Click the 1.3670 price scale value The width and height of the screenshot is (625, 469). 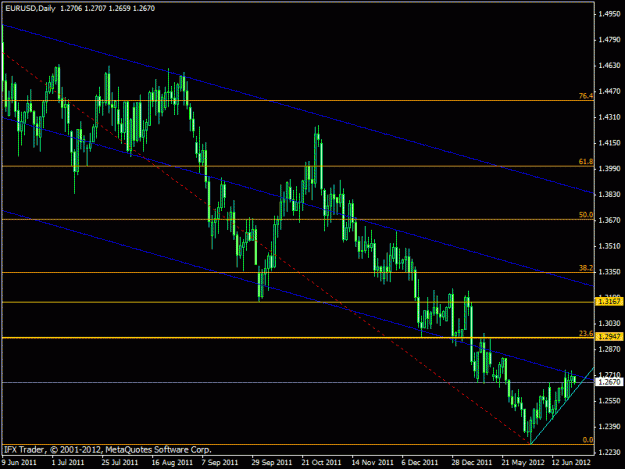tap(609, 220)
